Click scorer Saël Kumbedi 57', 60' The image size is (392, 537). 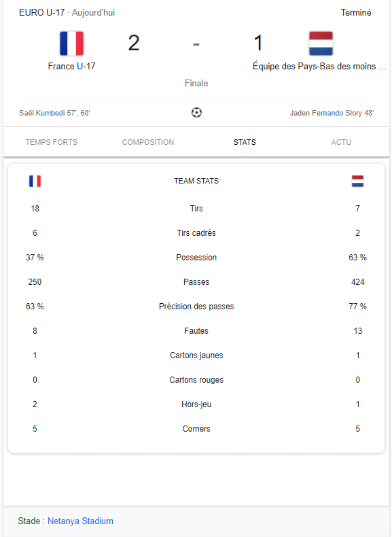coord(54,113)
